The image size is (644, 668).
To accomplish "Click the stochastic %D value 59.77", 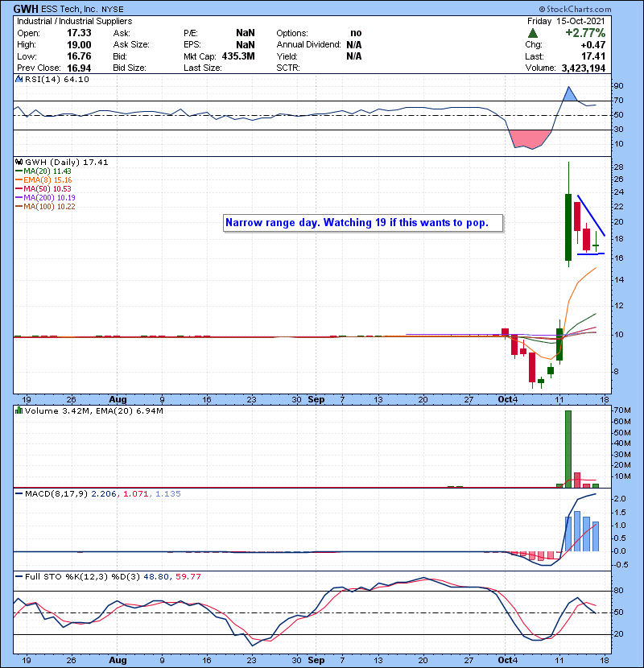I will pyautogui.click(x=188, y=576).
